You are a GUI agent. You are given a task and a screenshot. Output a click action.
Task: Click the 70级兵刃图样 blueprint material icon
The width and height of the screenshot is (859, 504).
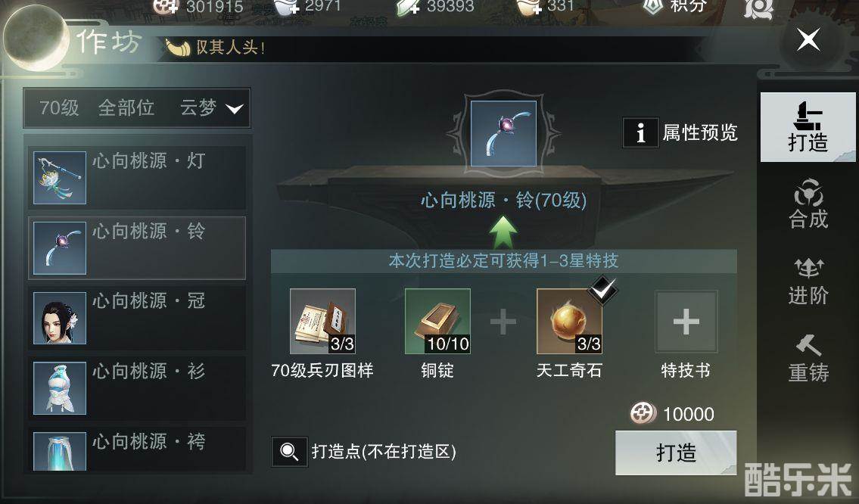pyautogui.click(x=322, y=321)
